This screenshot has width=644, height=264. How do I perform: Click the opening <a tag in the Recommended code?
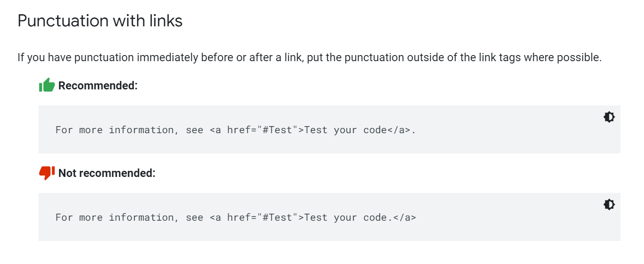coord(215,130)
